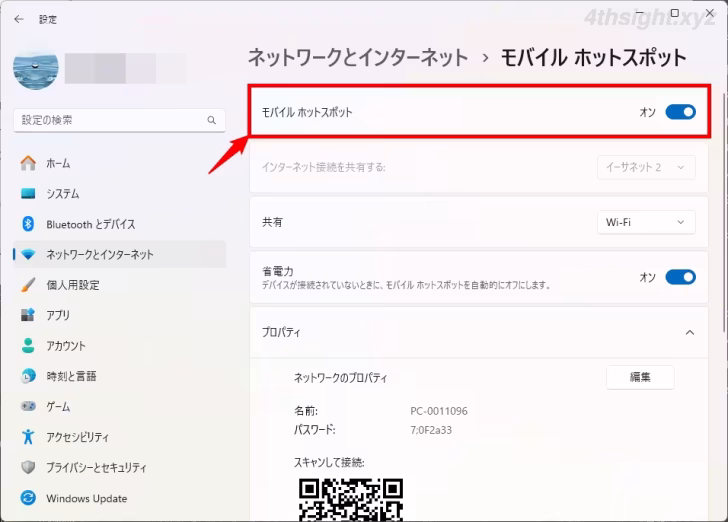Click the ネットワークのプロパティ heading
This screenshot has height=522, width=728.
tap(340, 378)
